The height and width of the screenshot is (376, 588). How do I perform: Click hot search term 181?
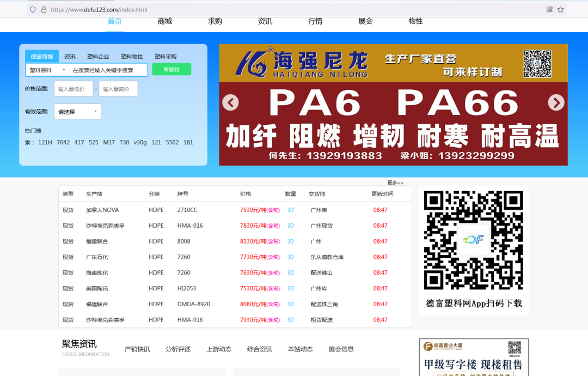point(188,143)
